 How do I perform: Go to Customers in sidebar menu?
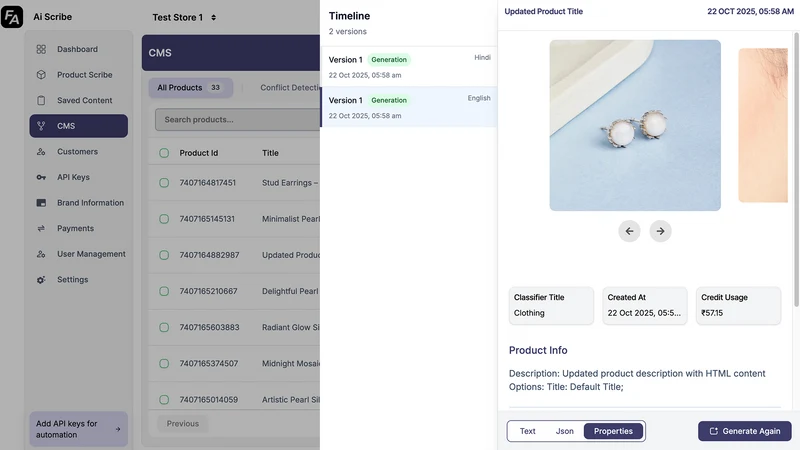(x=78, y=152)
